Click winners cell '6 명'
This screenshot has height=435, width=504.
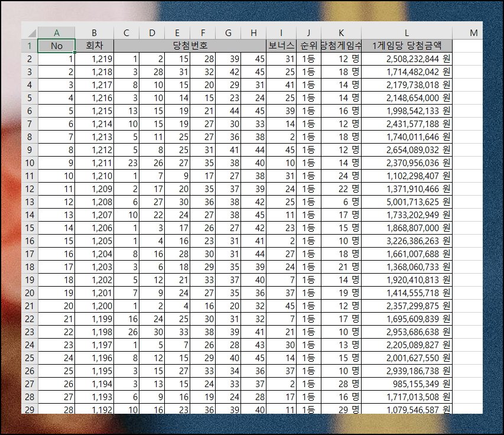point(342,202)
